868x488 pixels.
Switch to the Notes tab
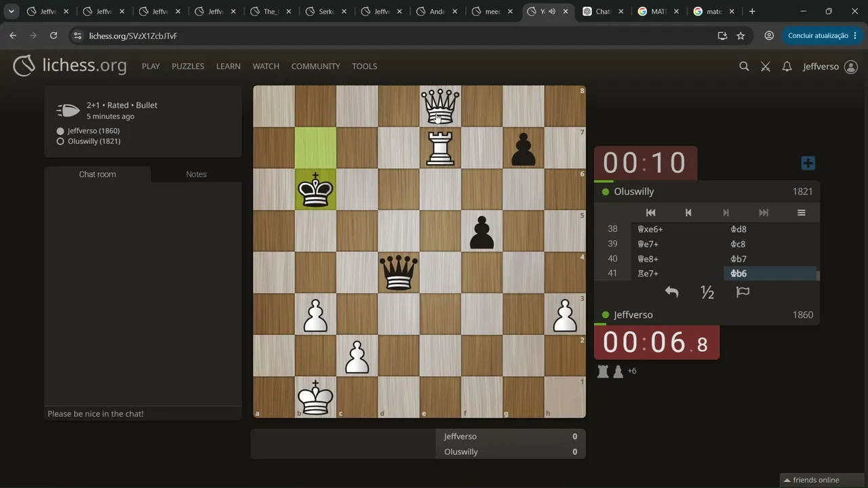point(196,174)
